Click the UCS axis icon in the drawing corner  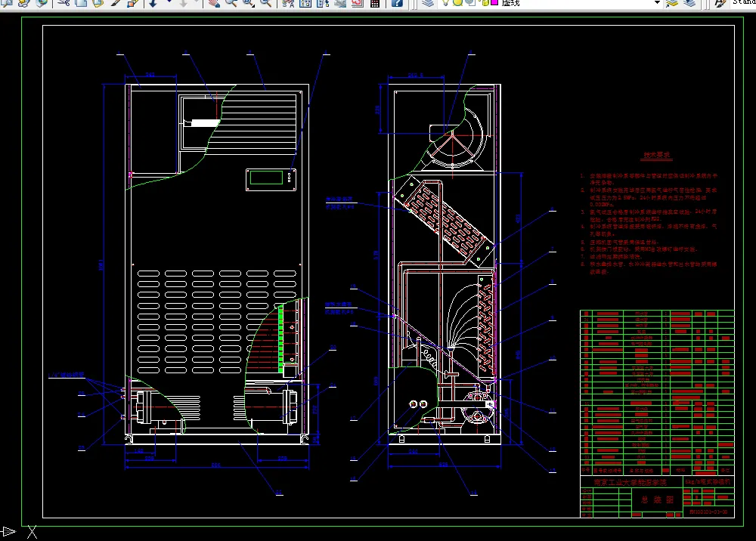coord(17,531)
